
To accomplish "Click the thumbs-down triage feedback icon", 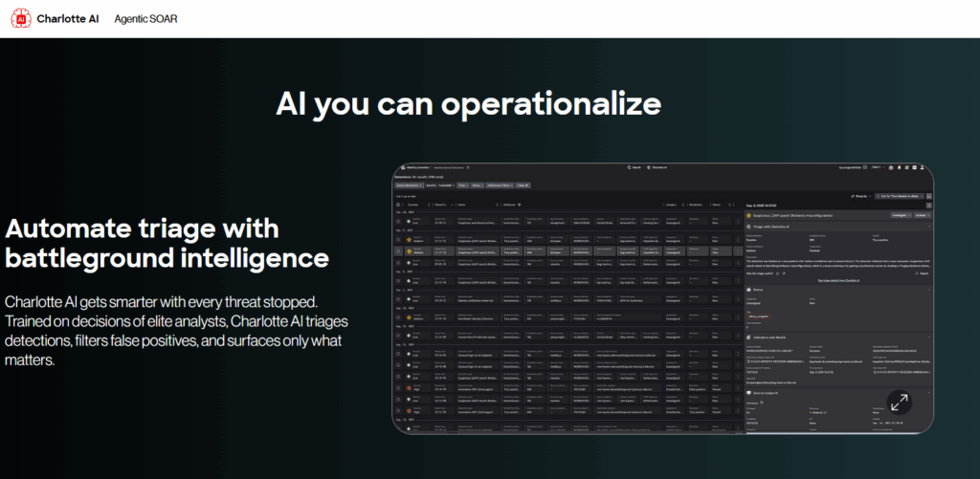I will click(784, 273).
